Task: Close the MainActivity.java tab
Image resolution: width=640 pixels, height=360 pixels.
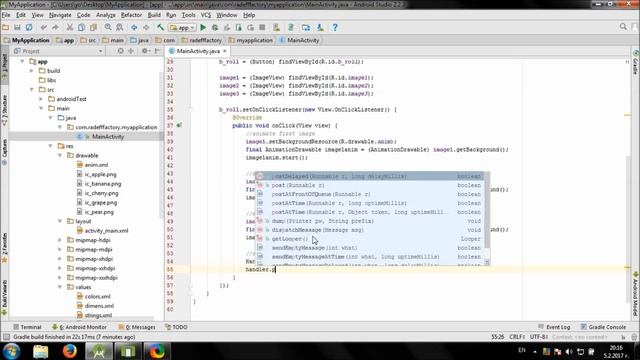Action: click(224, 51)
